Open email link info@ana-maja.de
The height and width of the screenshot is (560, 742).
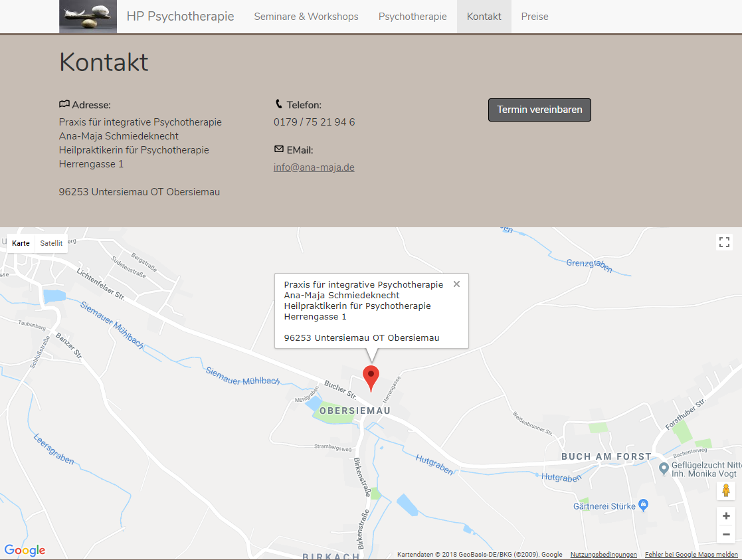(314, 167)
